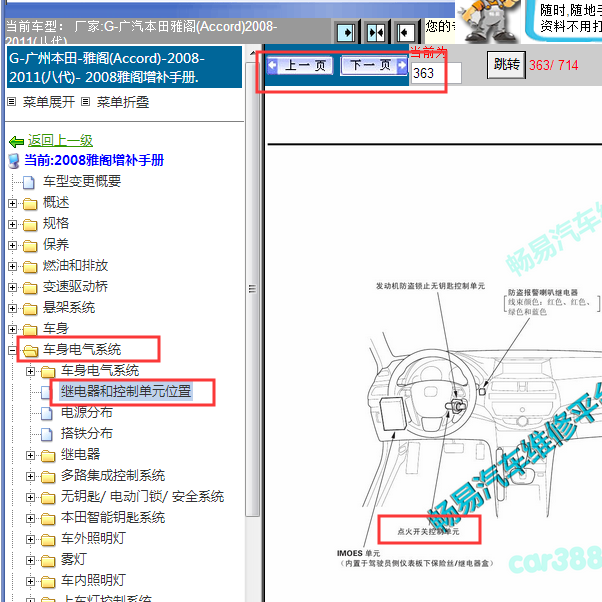Click the 搭铁分布 page icon
Image resolution: width=602 pixels, height=602 pixels.
pos(47,435)
